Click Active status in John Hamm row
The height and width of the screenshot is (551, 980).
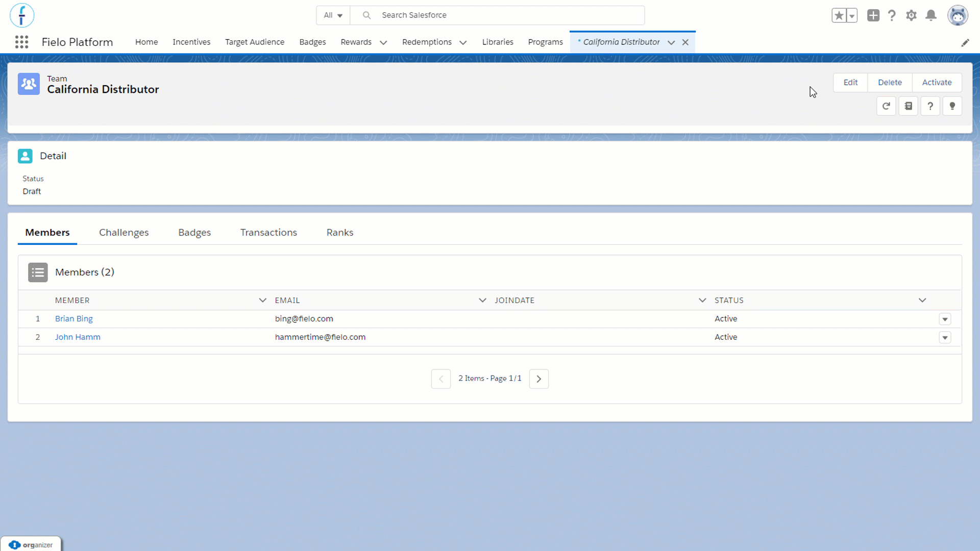coord(726,337)
